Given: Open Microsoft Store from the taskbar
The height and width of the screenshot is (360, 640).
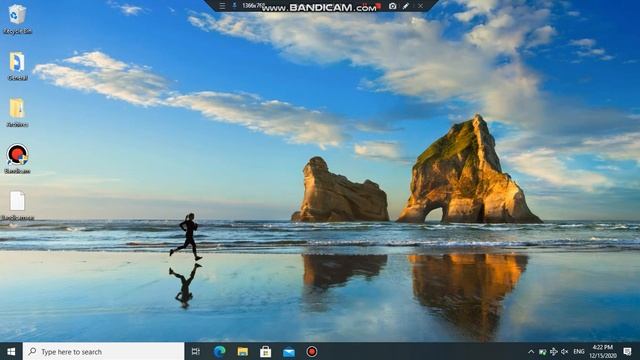Looking at the screenshot, I should (x=266, y=351).
